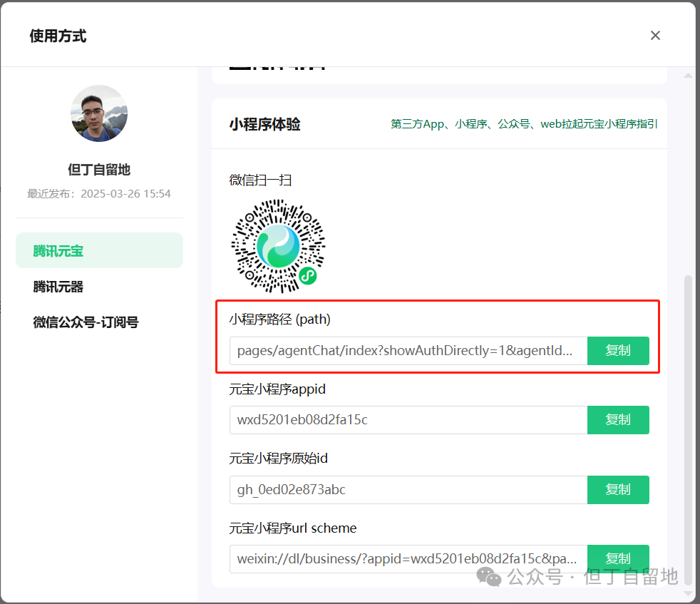Image resolution: width=700 pixels, height=604 pixels.
Task: Click the 元宝小程序appid label
Action: [x=277, y=389]
